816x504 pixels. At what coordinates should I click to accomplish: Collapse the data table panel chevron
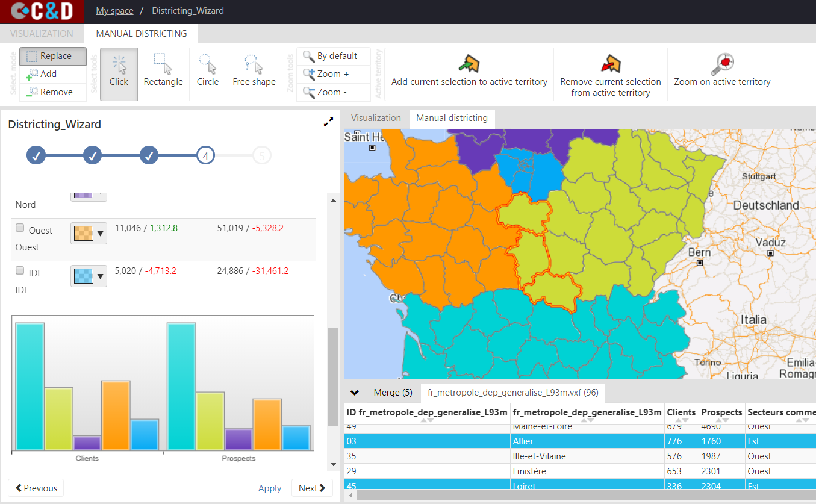[355, 393]
